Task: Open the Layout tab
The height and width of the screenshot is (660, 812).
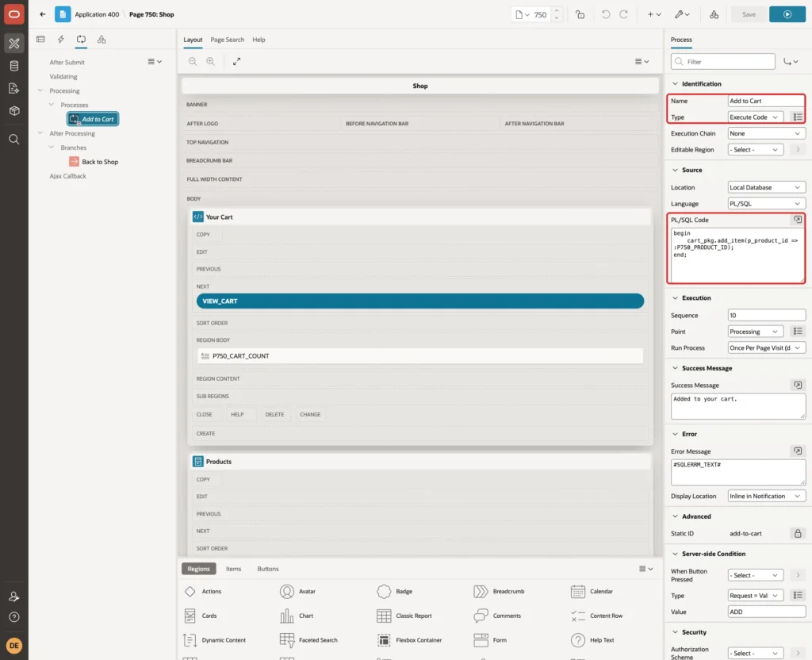Action: (193, 40)
